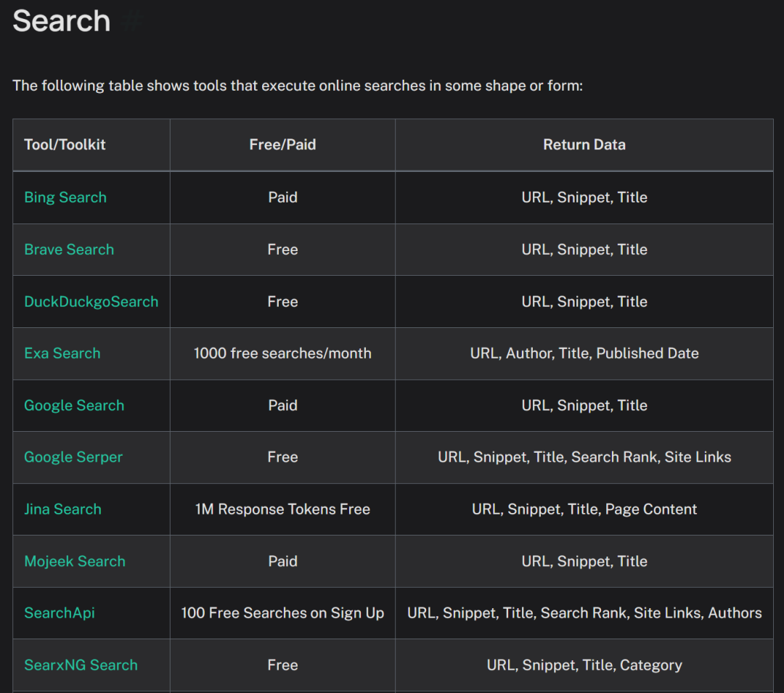
Task: Click the faint # anchor beside Search heading
Action: [x=132, y=22]
